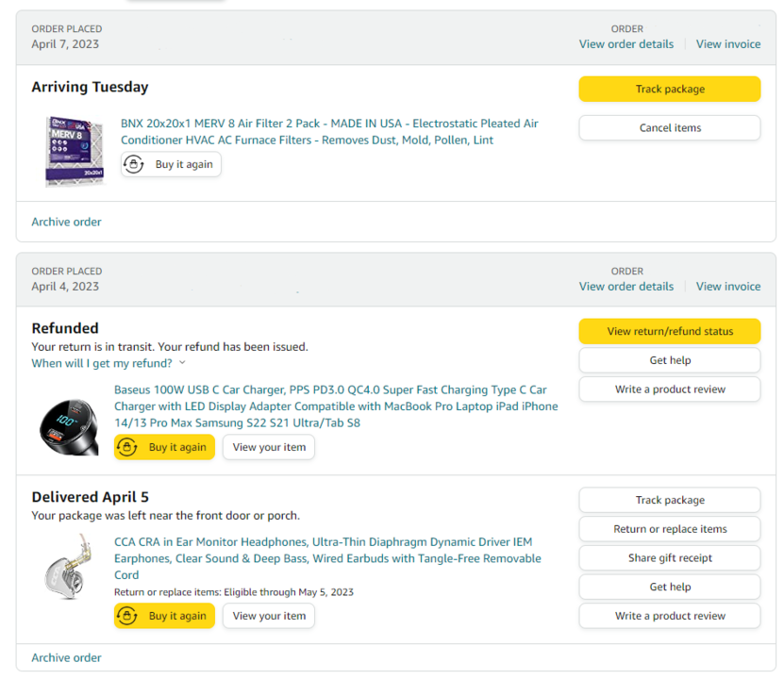
Task: Click Buy it again icon for BNX air filter
Action: 136,164
